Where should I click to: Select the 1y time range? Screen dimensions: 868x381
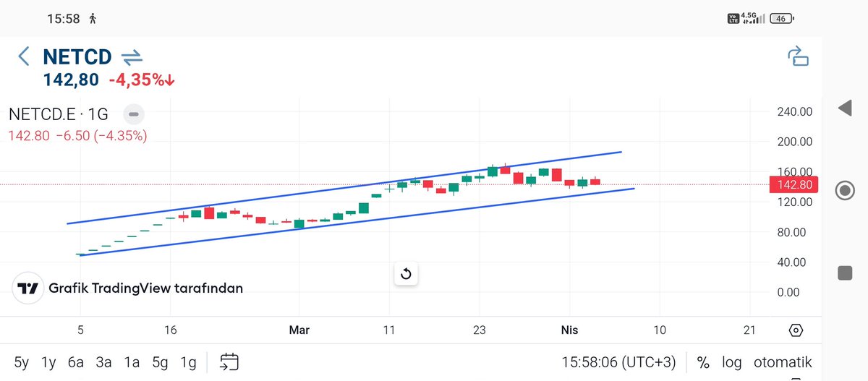coord(48,362)
